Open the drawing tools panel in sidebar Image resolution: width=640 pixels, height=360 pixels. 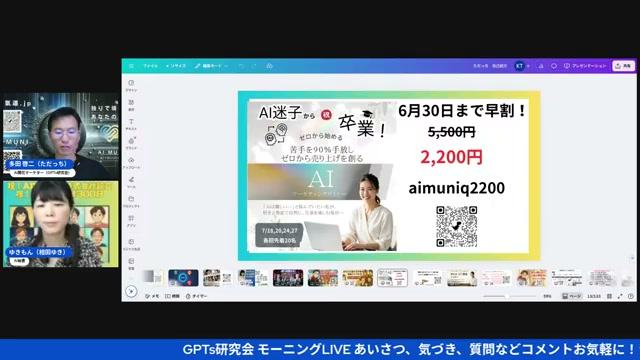(x=131, y=182)
